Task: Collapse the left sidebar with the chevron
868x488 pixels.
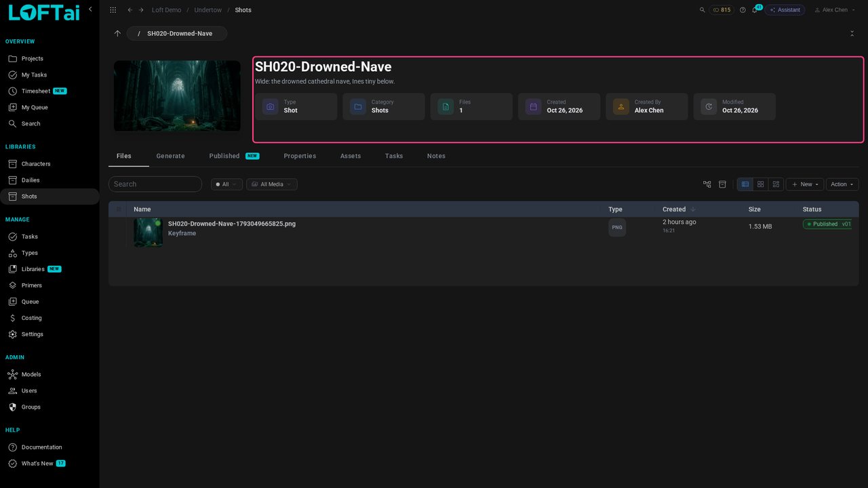Action: tap(90, 9)
